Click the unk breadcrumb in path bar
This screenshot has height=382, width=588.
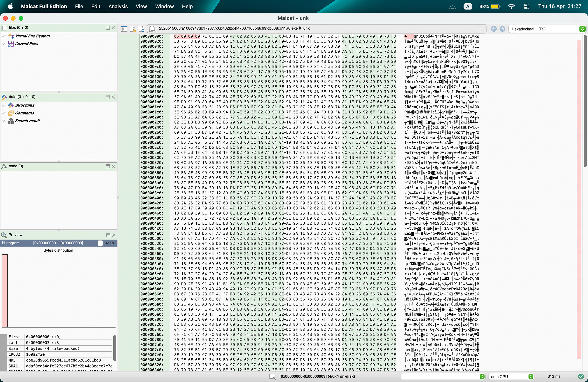tap(306, 28)
